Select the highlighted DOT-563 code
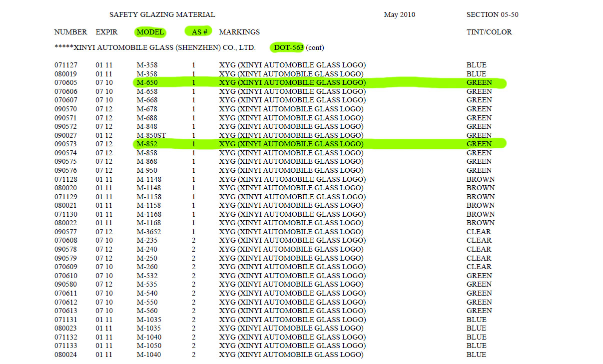The image size is (603, 364). [288, 48]
